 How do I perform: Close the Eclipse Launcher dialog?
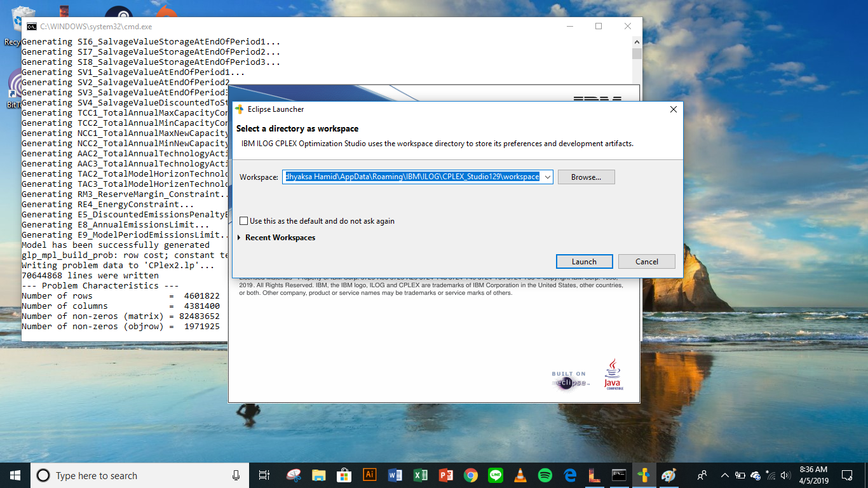click(674, 109)
